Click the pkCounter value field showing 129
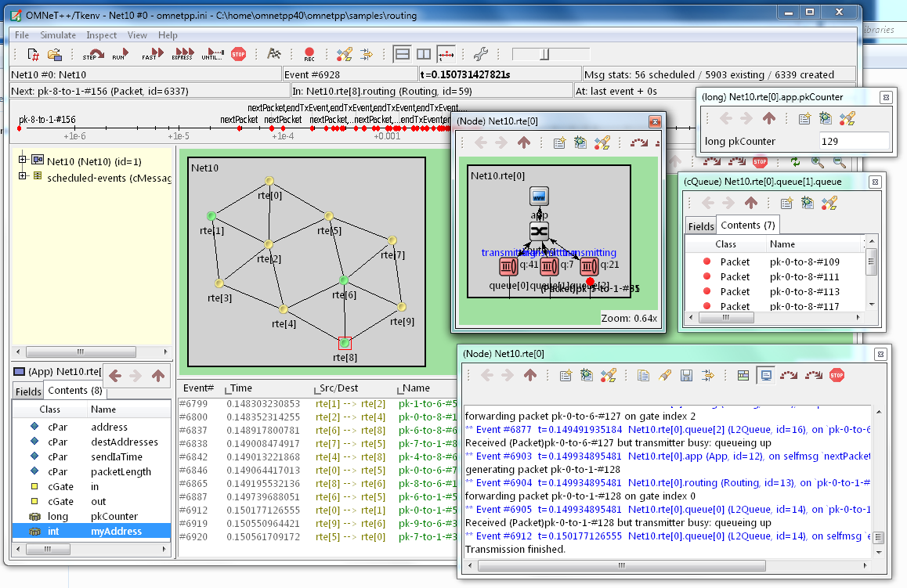The height and width of the screenshot is (588, 907). [854, 141]
